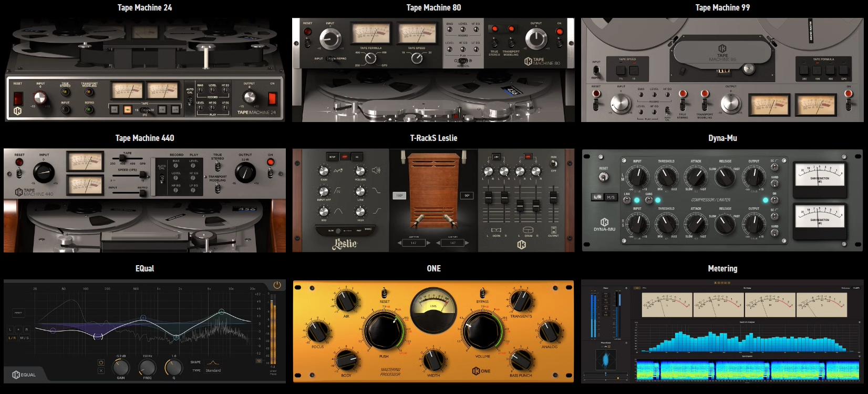Click the EQual Gain knob
The width and height of the screenshot is (868, 394).
(x=121, y=367)
